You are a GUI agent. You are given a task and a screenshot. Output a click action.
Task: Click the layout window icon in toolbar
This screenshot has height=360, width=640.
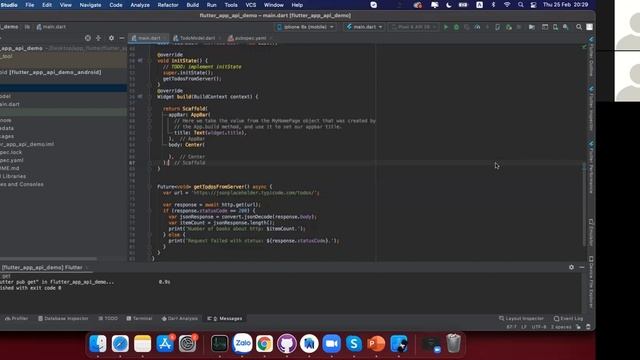[545, 27]
